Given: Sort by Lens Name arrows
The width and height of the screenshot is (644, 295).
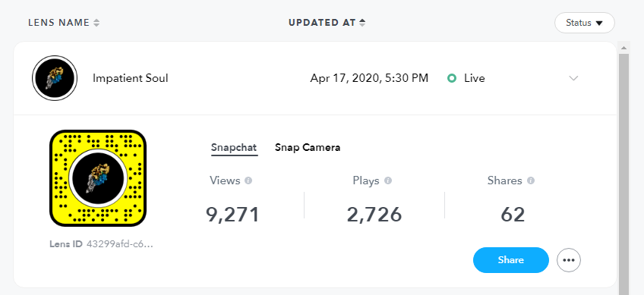Looking at the screenshot, I should coord(96,23).
